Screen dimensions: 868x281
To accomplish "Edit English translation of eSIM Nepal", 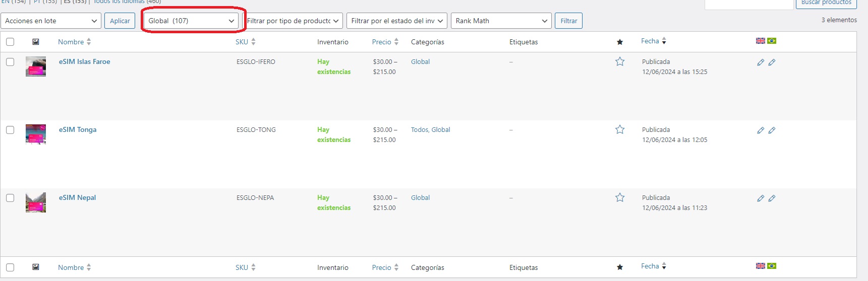I will pyautogui.click(x=761, y=198).
